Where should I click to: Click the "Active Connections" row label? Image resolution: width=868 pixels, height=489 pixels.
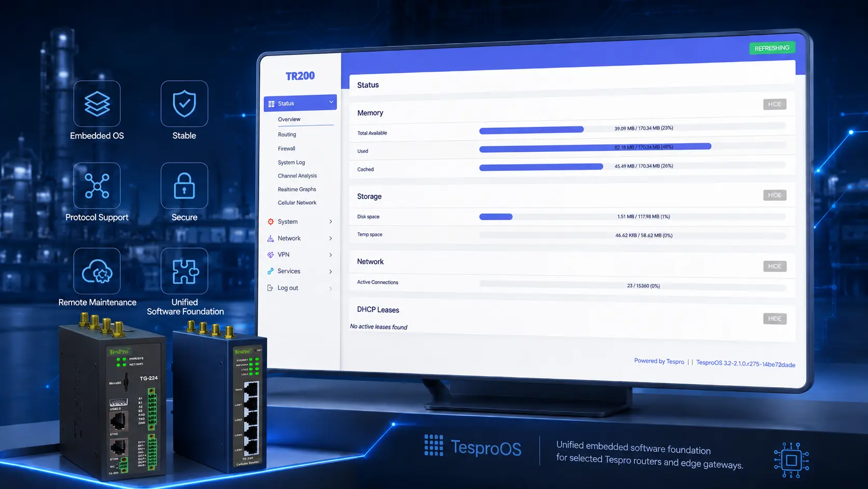coord(377,282)
